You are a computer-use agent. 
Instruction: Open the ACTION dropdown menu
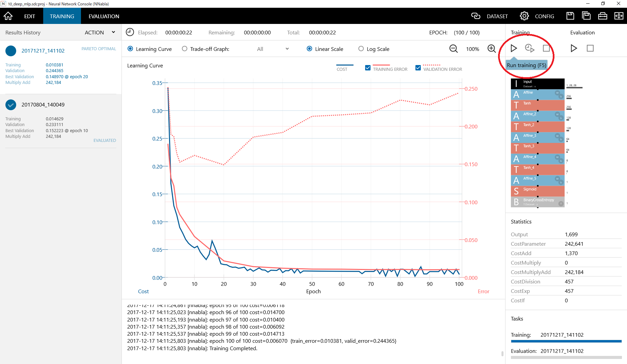click(100, 32)
